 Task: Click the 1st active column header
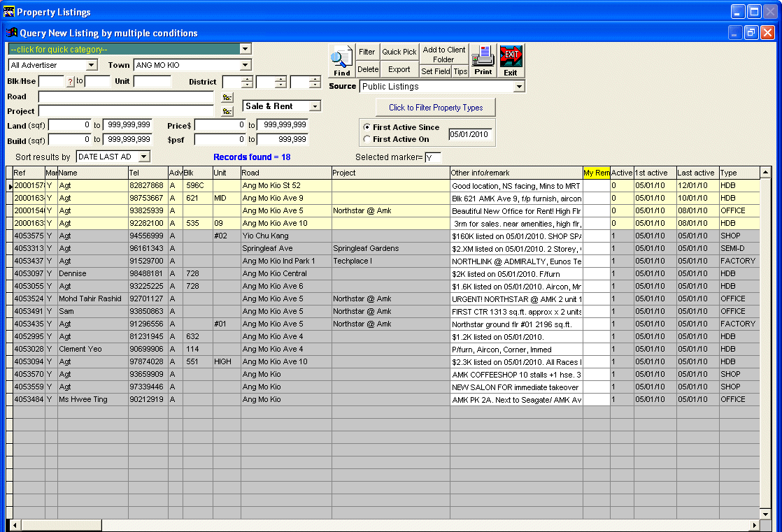(655, 173)
